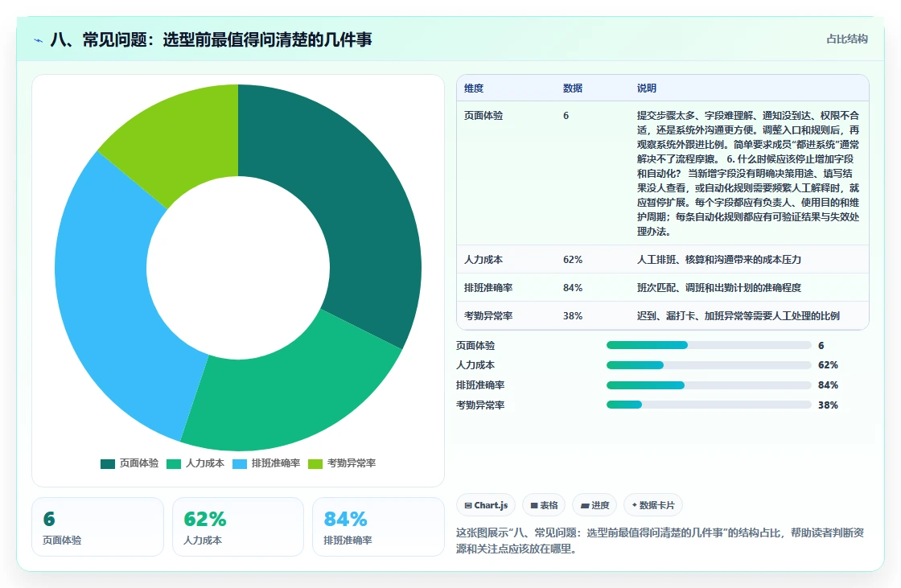Click the 84% value beside progress bar
This screenshot has height=588, width=901.
pyautogui.click(x=828, y=385)
